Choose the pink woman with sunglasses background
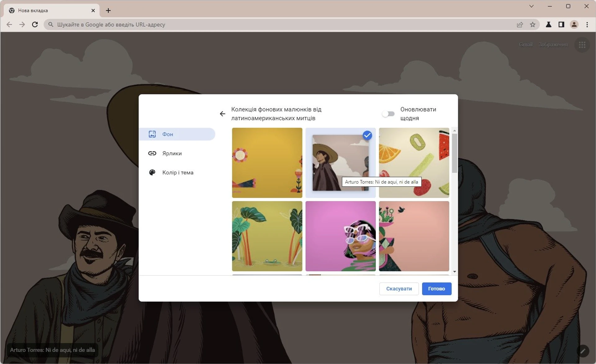 click(x=340, y=236)
